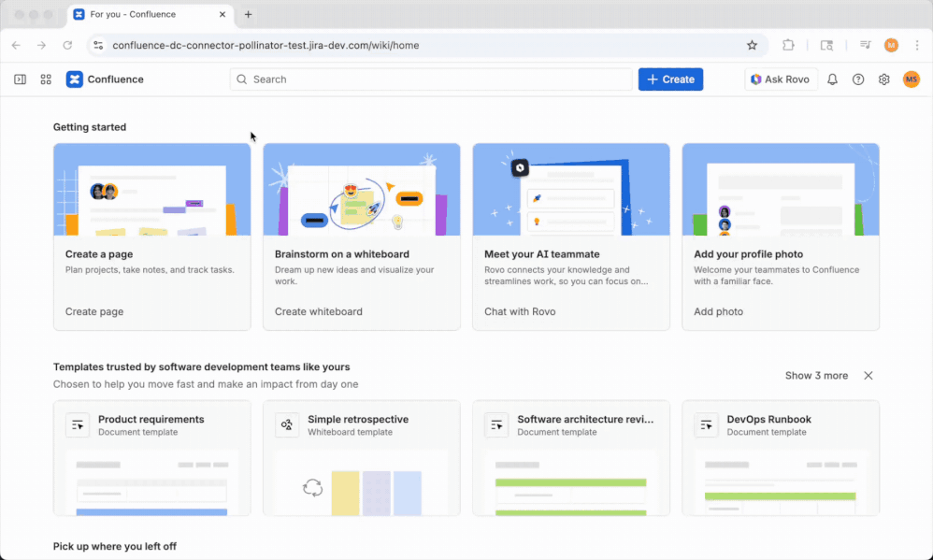933x560 pixels.
Task: Select the DevOps Runbook template icon
Action: click(x=706, y=425)
